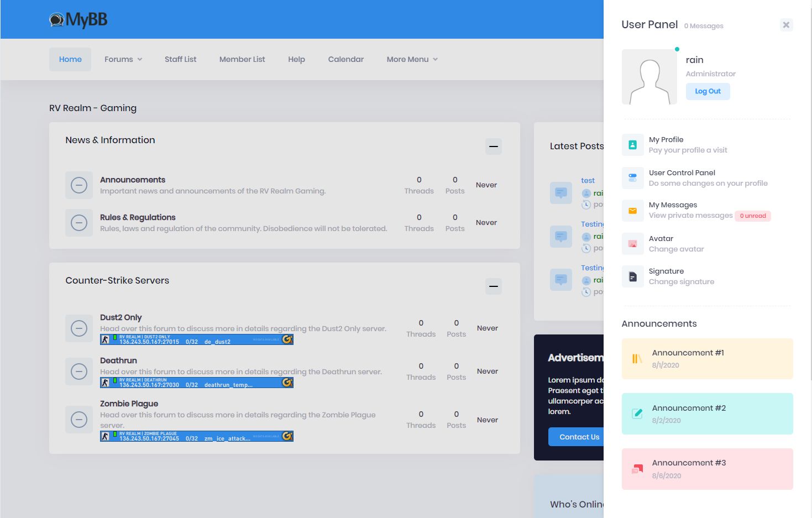Click the Signature link text

(x=666, y=271)
